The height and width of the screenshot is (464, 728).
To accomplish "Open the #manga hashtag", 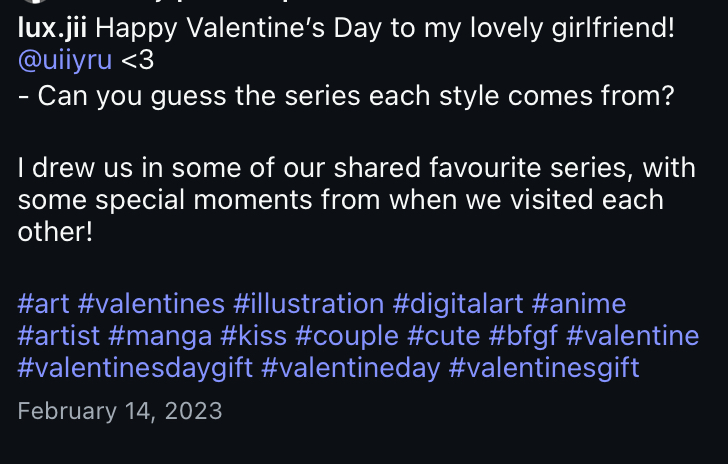I will 160,336.
